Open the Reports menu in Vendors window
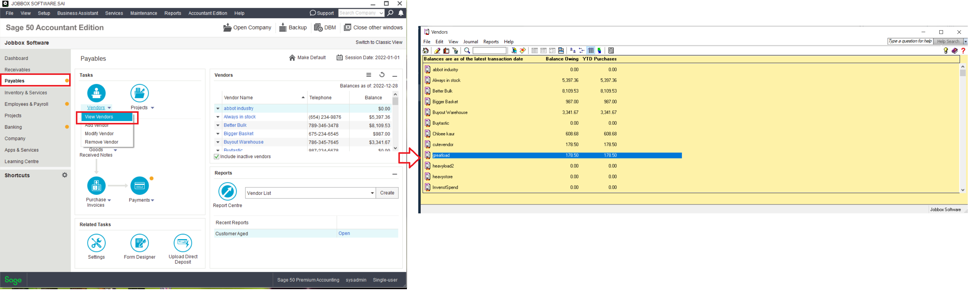This screenshot has height=295, width=980. point(491,42)
